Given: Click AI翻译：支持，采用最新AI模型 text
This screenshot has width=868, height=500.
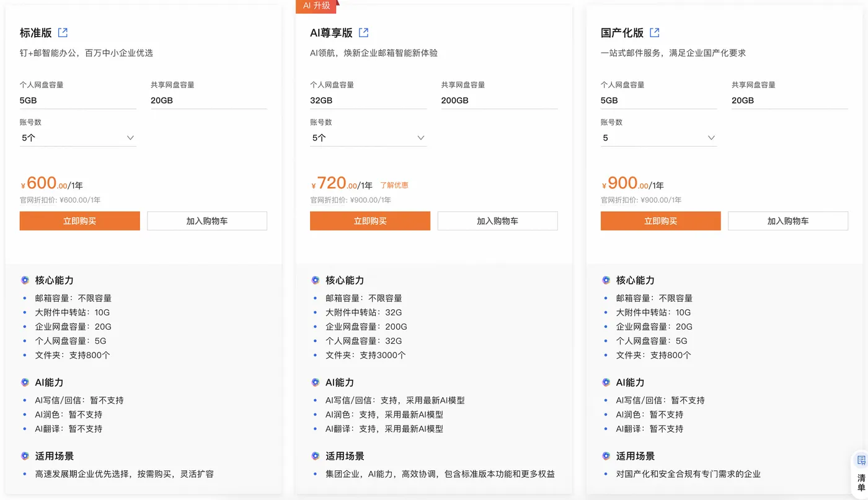Looking at the screenshot, I should 384,429.
